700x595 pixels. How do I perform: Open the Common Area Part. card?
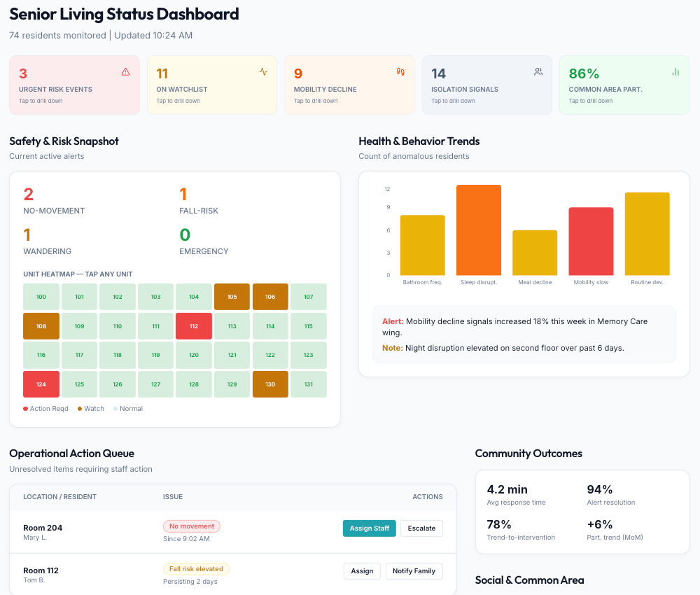(624, 85)
